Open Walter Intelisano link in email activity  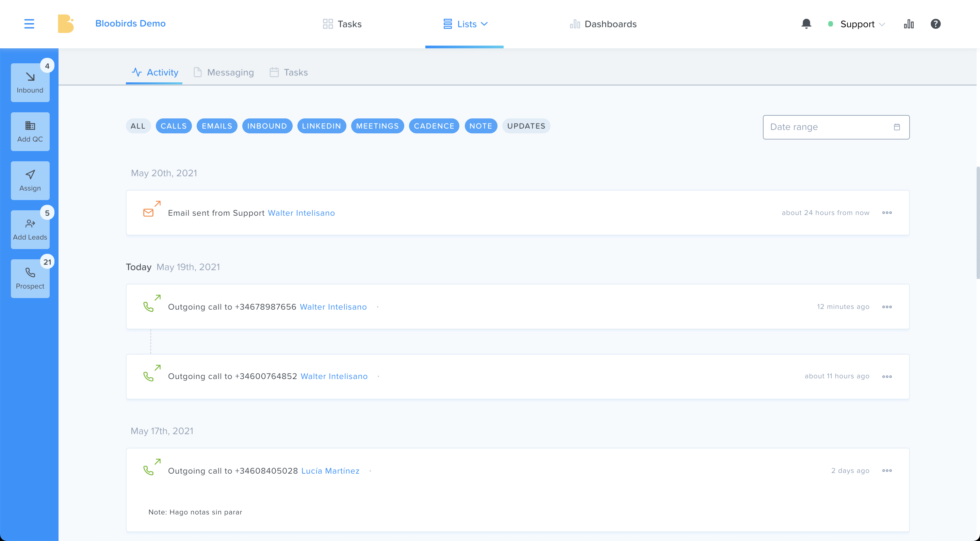click(301, 213)
